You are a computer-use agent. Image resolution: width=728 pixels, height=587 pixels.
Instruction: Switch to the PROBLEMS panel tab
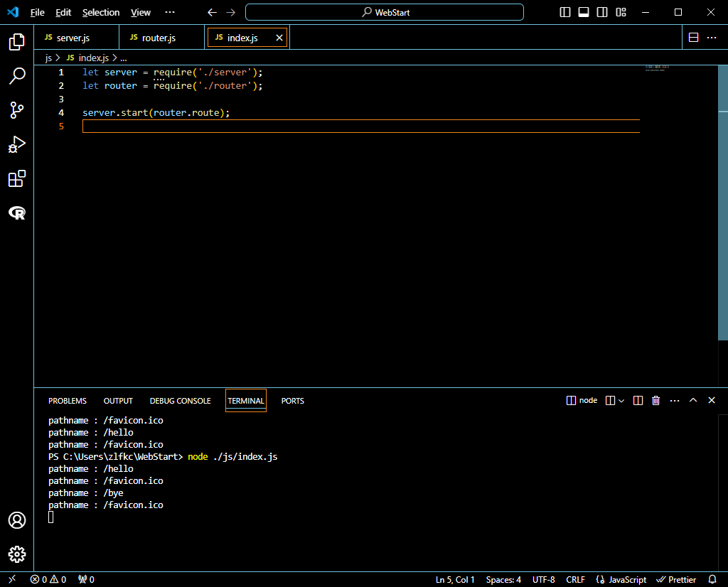click(68, 401)
